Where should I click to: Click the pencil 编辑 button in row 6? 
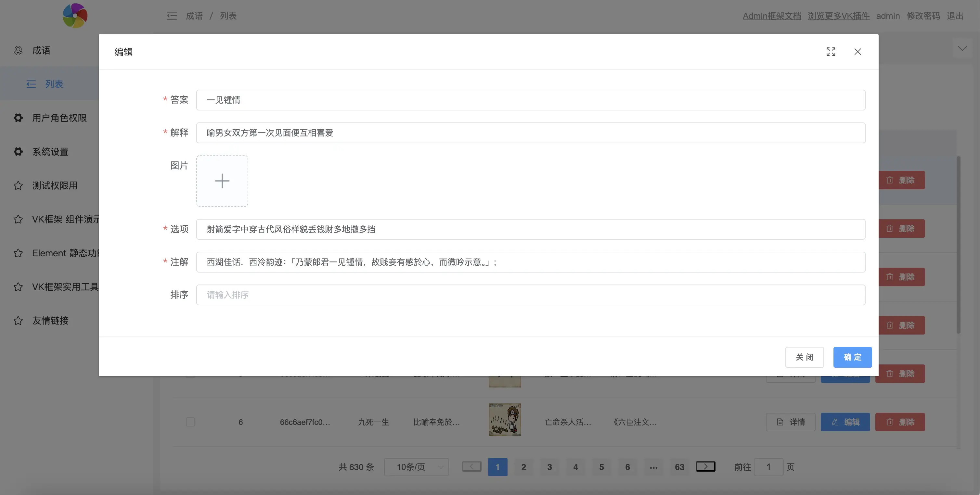pos(845,422)
